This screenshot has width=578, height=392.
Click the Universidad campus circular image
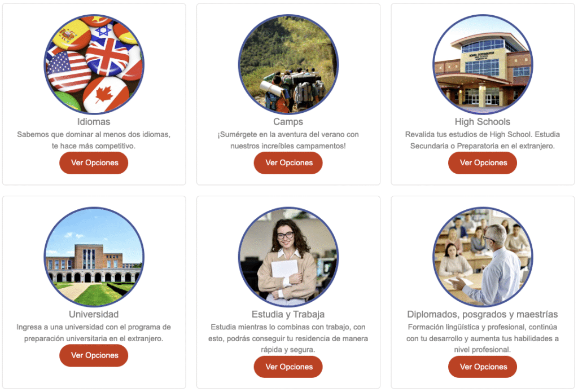(94, 257)
